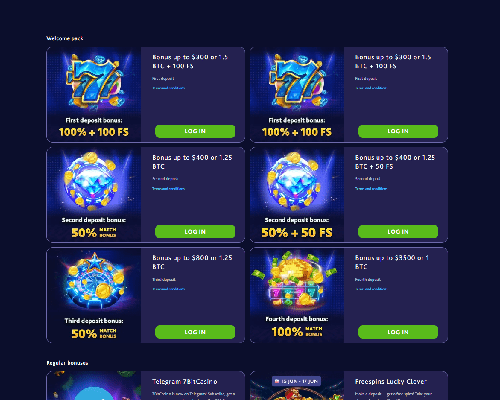Open the Telegram bonus card image
This screenshot has width=500, height=400.
point(94,386)
